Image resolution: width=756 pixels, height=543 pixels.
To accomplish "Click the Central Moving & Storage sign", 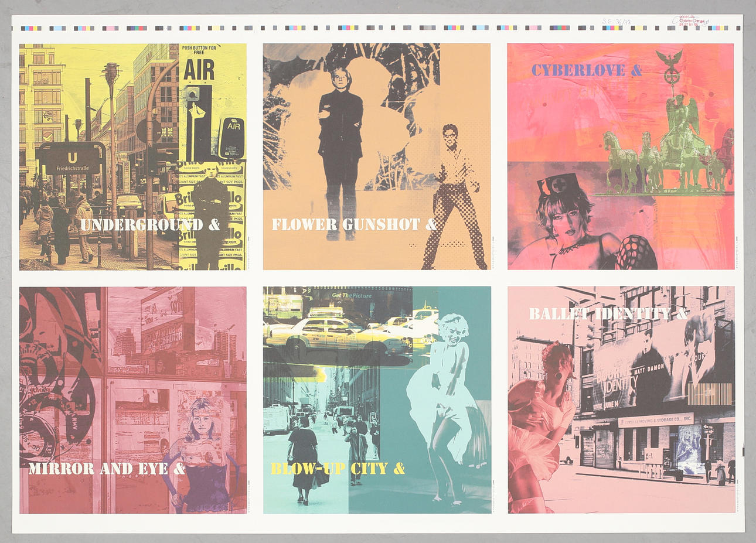I will (x=655, y=420).
